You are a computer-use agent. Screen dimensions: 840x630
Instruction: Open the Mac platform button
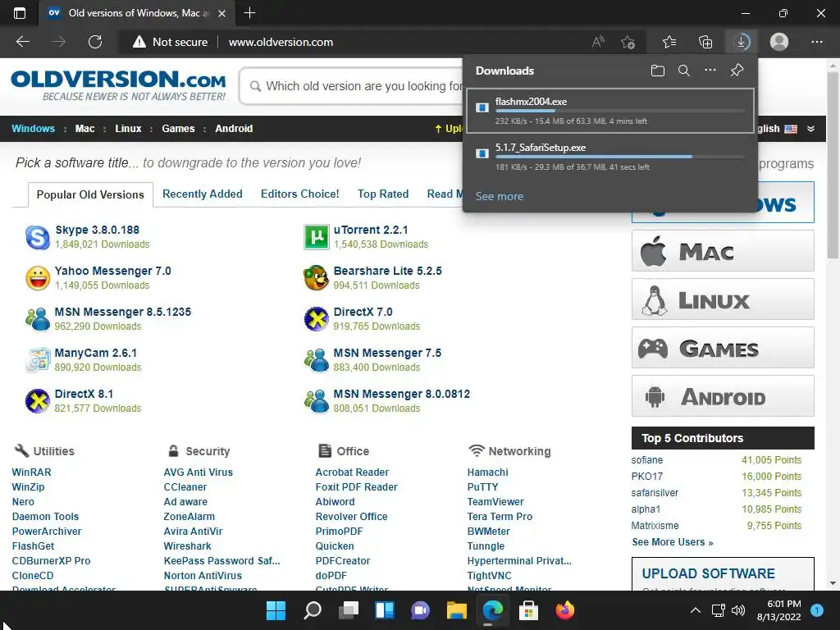pos(723,251)
